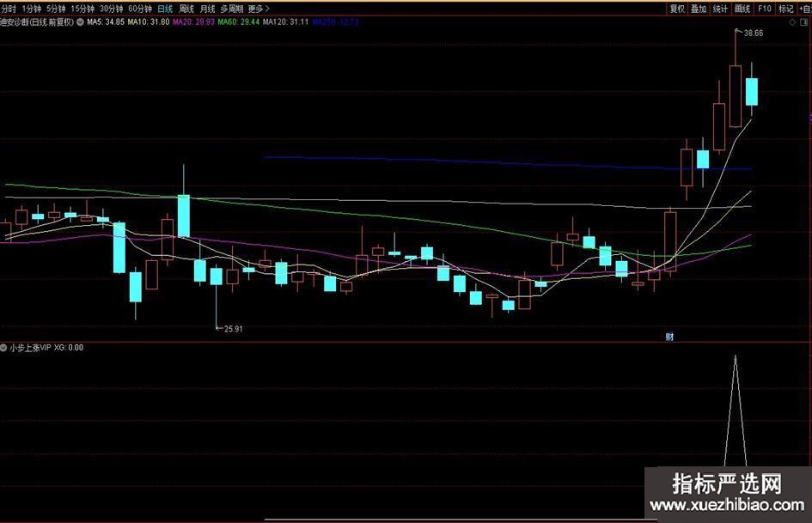Click the 迪安诊断(日线 前复权) chart title
The height and width of the screenshot is (523, 812).
[x=37, y=22]
